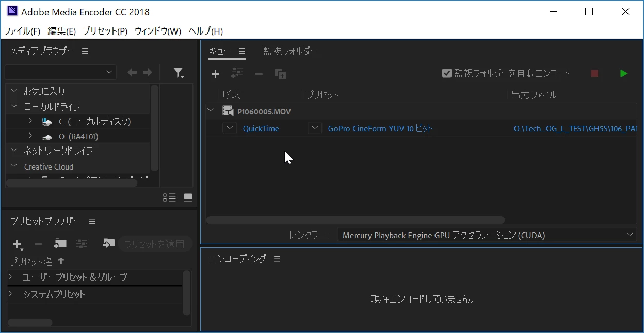Open the GoPro CineForm preset dropdown arrow

coord(315,128)
